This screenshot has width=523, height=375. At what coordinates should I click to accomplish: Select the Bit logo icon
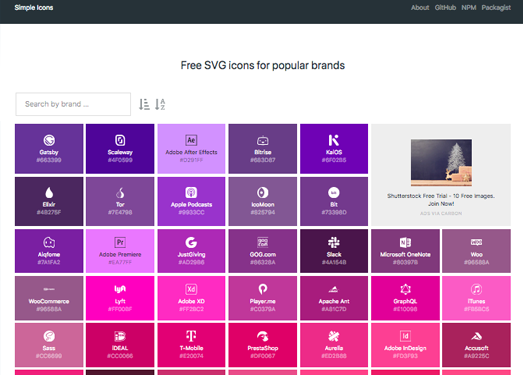tap(334, 193)
